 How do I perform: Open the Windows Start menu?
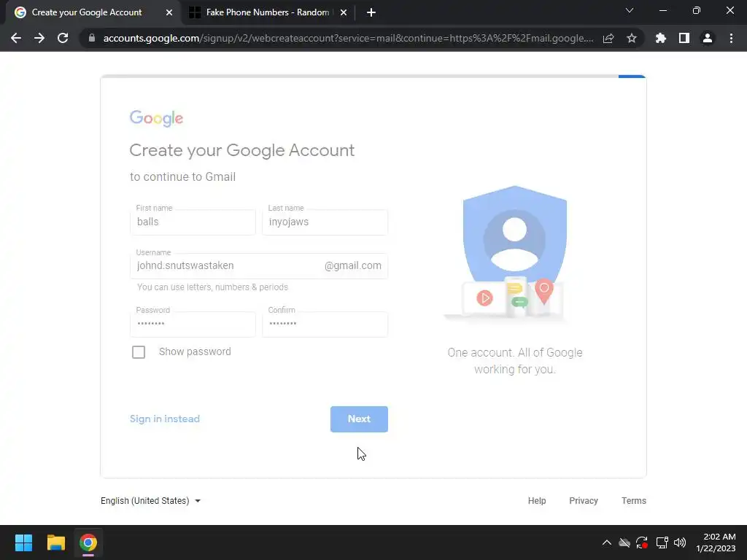point(23,542)
